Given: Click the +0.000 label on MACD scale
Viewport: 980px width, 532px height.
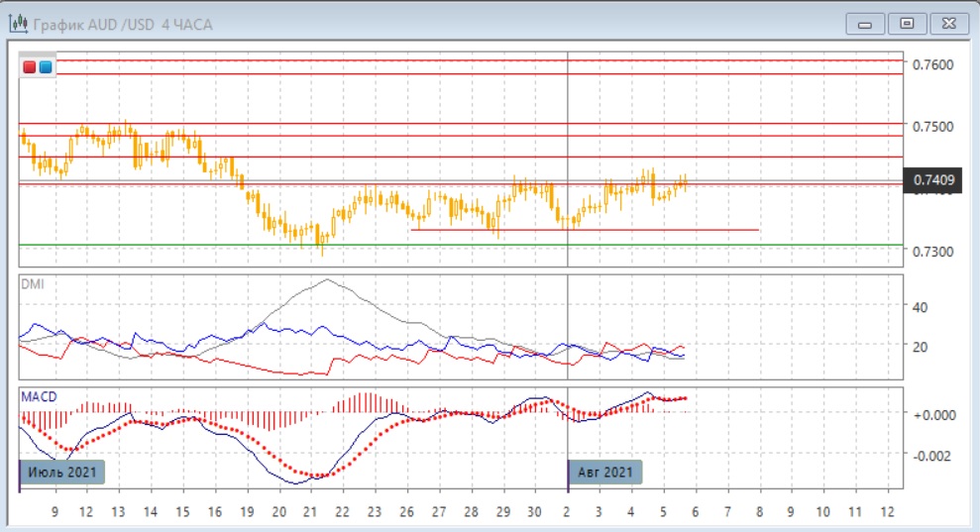Looking at the screenshot, I should [933, 414].
